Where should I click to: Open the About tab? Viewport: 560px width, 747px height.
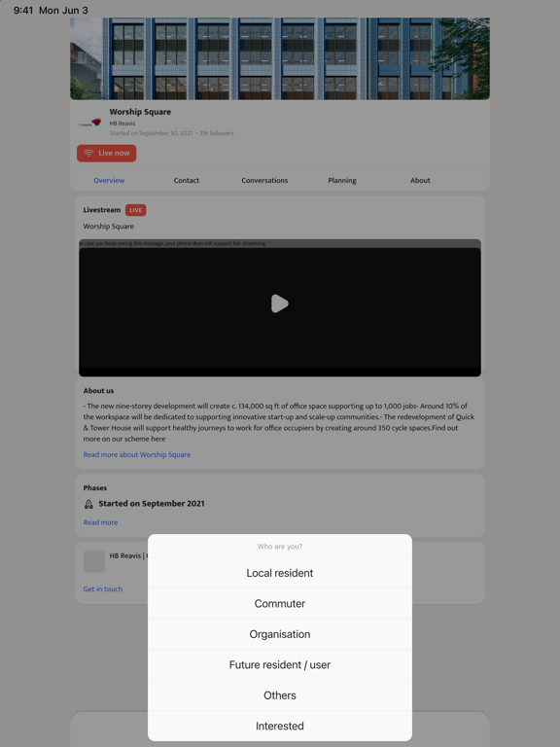point(420,181)
